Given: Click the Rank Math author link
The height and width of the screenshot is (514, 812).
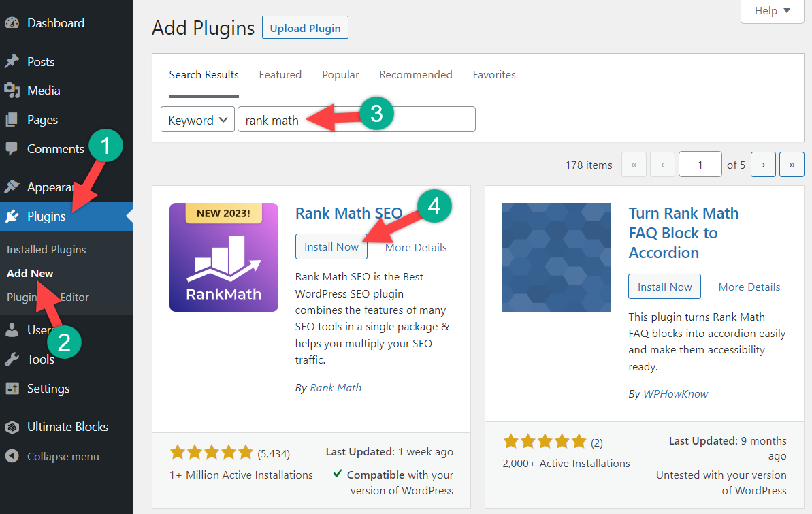Looking at the screenshot, I should [336, 387].
